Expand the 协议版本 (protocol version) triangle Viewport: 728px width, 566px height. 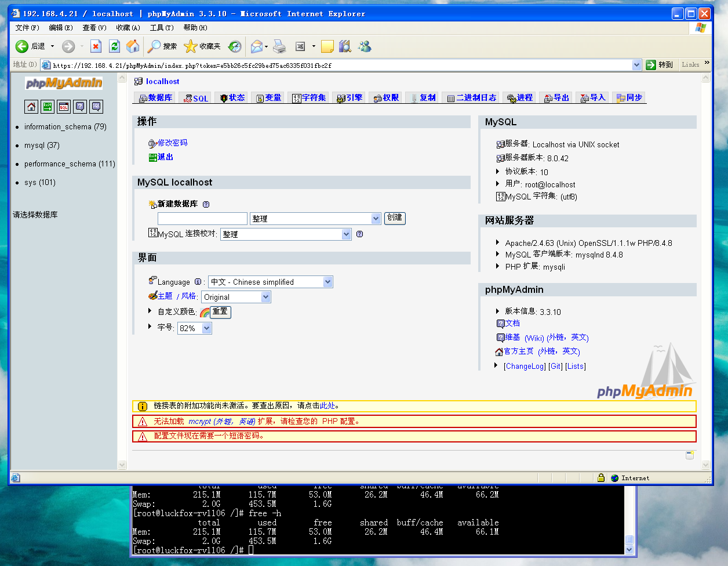(498, 172)
